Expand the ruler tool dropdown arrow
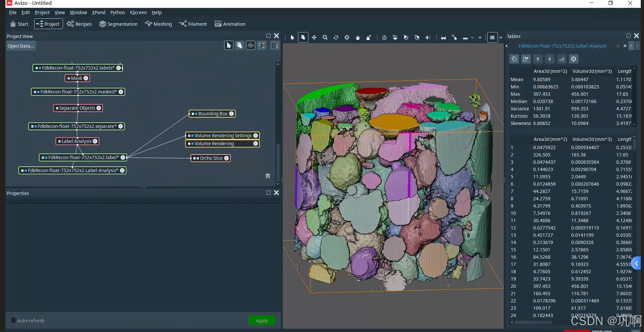Screen dimensions: 644x332 click(x=472, y=38)
